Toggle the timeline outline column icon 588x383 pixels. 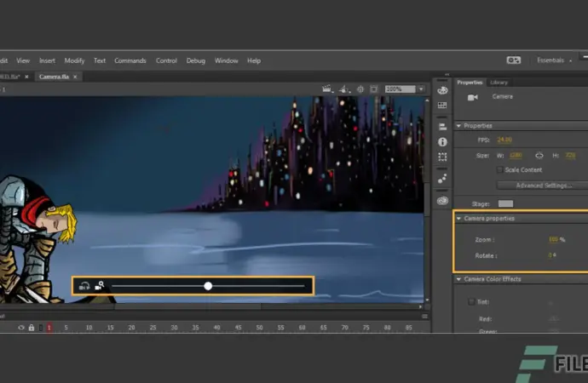click(x=41, y=328)
